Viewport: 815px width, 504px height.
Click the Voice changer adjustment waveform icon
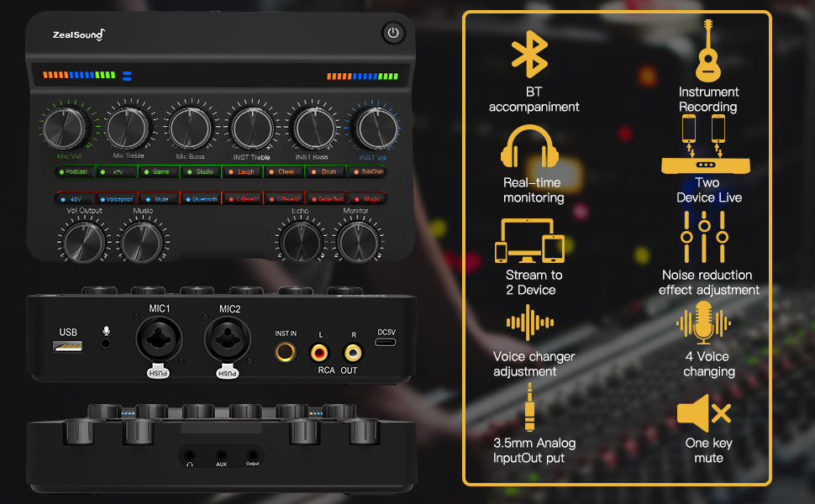tap(531, 323)
